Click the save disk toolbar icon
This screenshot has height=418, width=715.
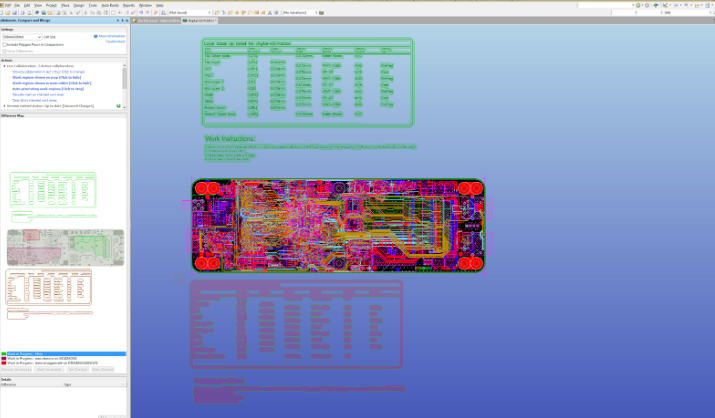(15, 13)
